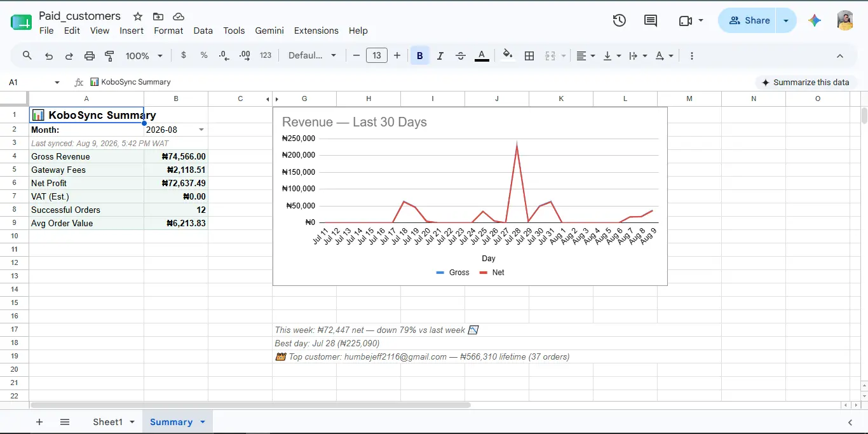The height and width of the screenshot is (434, 868).
Task: Open the font family Default dropdown
Action: 312,56
